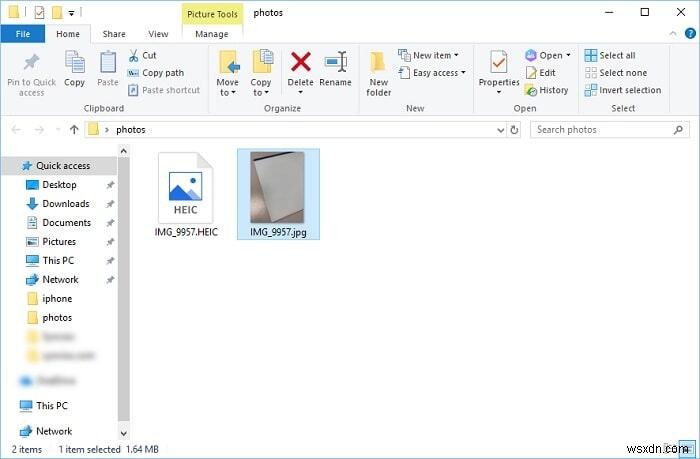Switch to the View ribbon tab

pos(158,34)
